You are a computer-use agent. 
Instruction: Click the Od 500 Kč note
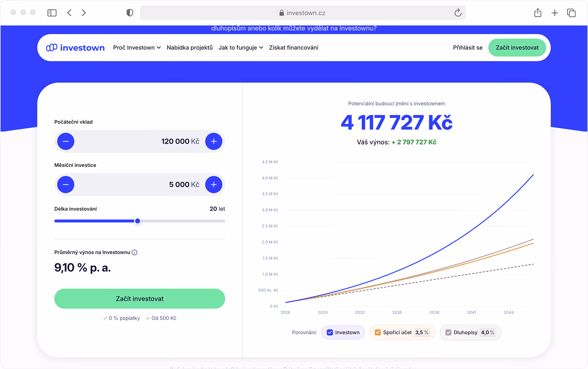(x=161, y=318)
